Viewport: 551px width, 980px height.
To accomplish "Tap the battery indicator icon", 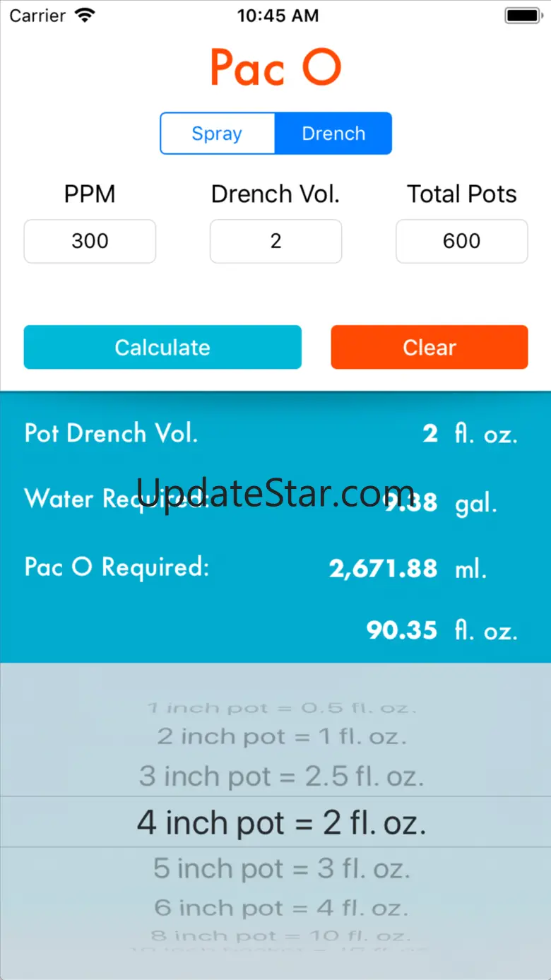I will (x=523, y=16).
